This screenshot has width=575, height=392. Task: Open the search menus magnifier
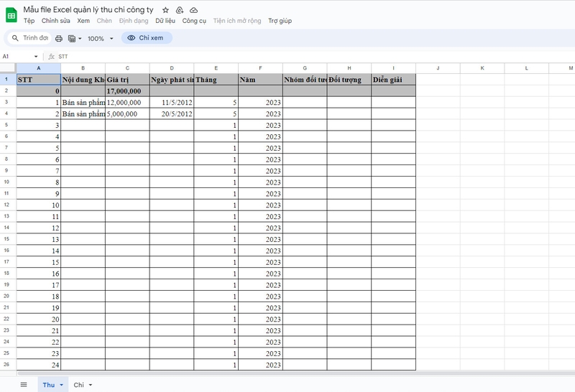[15, 38]
